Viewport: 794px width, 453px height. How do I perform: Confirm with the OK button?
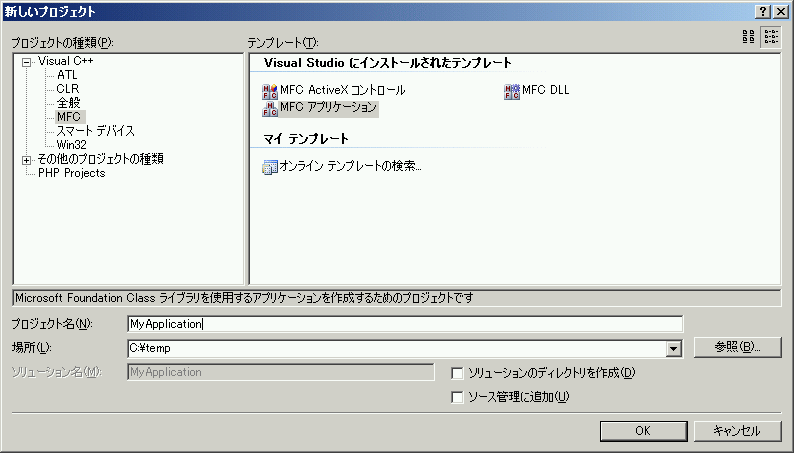pos(643,431)
